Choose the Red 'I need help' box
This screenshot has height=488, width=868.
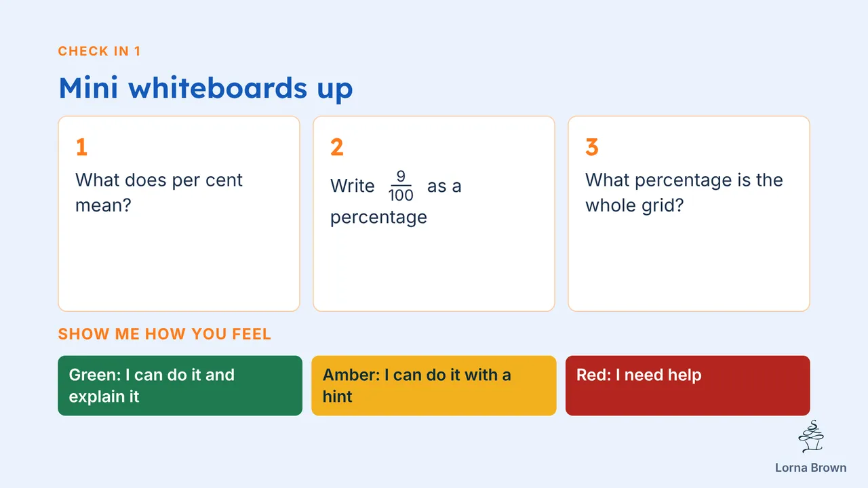[688, 386]
